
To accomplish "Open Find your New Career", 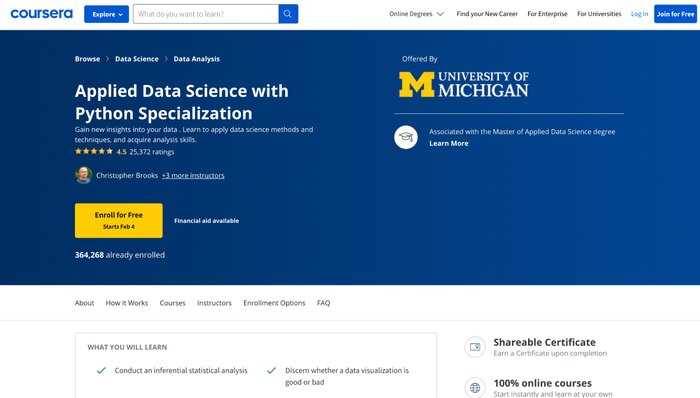I will point(487,14).
